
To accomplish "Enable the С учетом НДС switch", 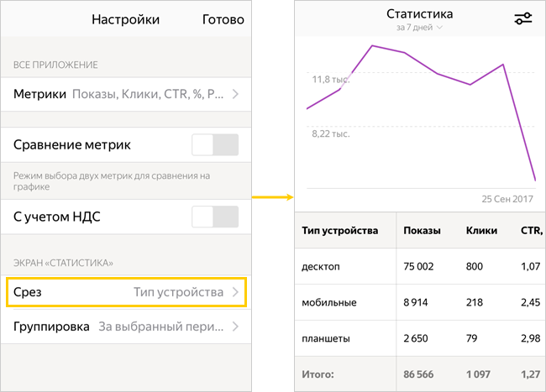I will point(215,217).
